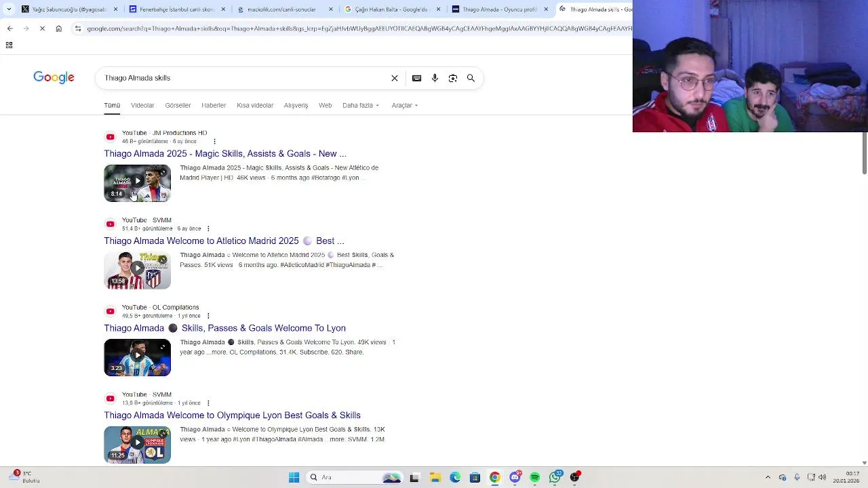Open the weather widget in the taskbar

click(24, 477)
